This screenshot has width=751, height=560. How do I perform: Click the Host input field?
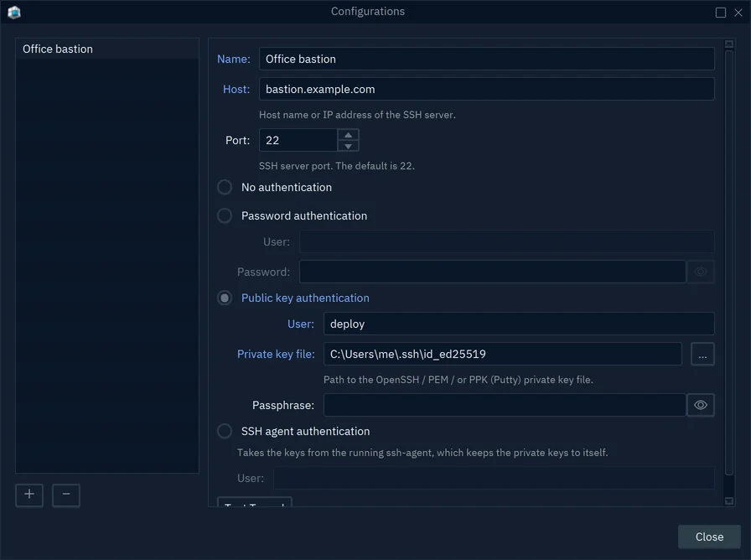487,89
